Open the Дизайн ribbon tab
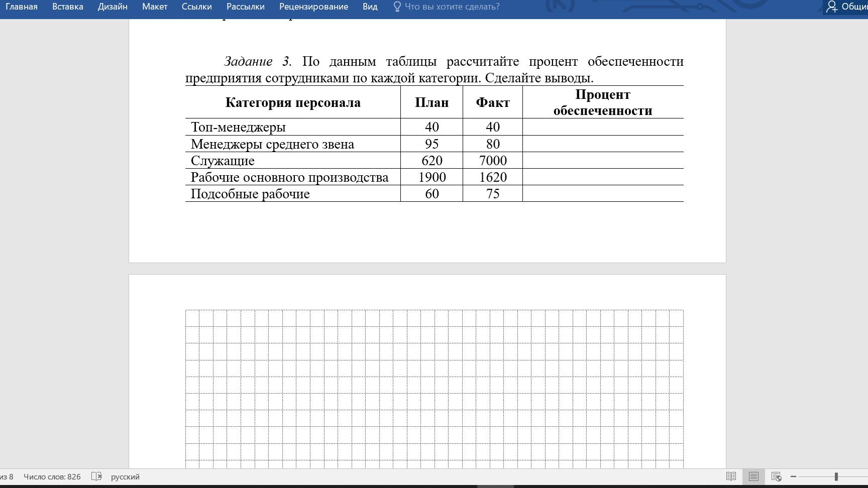The height and width of the screenshot is (488, 868). click(113, 7)
